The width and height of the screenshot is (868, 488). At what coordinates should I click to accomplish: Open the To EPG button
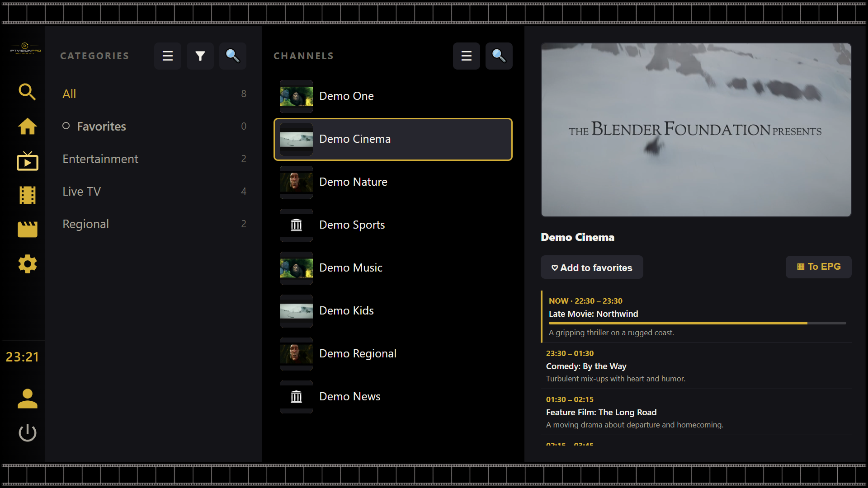pyautogui.click(x=819, y=267)
